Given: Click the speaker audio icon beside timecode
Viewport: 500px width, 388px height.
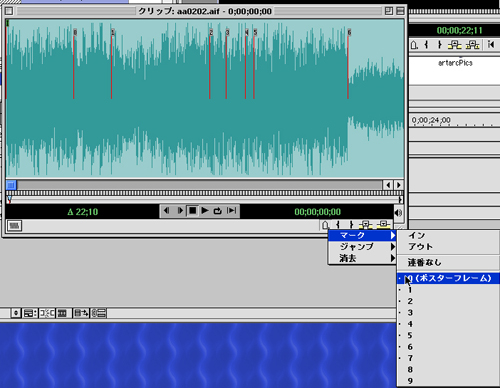Looking at the screenshot, I should click(x=398, y=212).
